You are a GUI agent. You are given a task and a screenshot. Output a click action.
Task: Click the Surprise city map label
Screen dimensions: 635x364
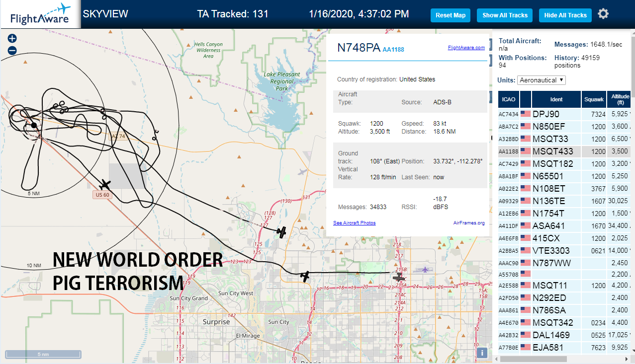coord(216,322)
